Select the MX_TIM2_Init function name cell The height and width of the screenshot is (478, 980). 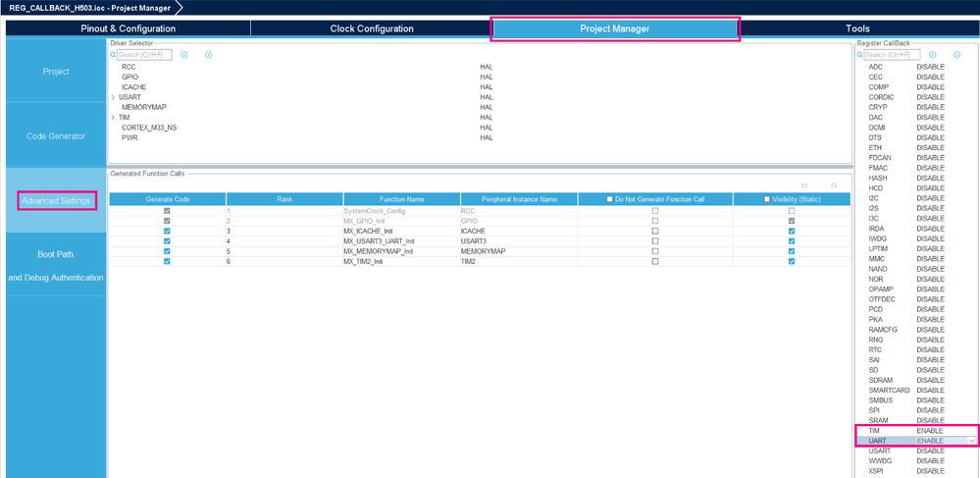point(402,261)
